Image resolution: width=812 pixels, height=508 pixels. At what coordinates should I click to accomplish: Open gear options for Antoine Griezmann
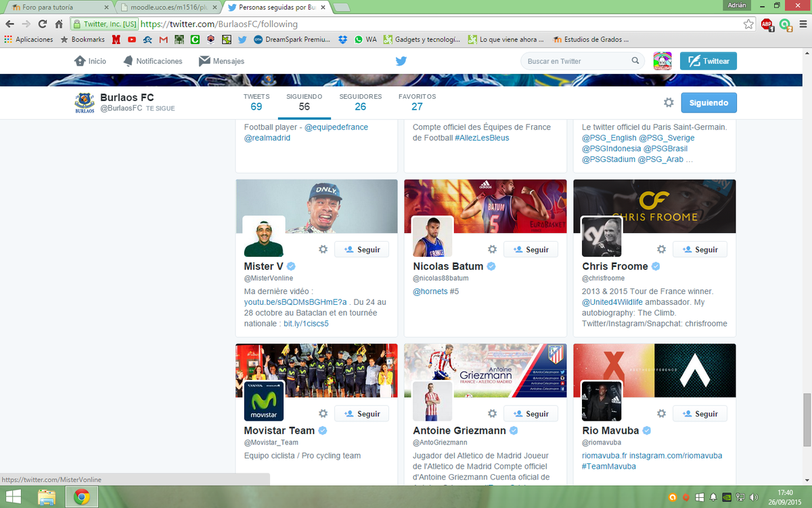pos(492,413)
